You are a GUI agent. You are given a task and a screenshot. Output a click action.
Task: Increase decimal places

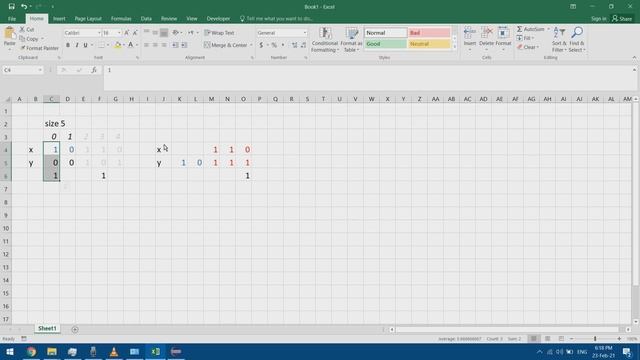pos(294,45)
